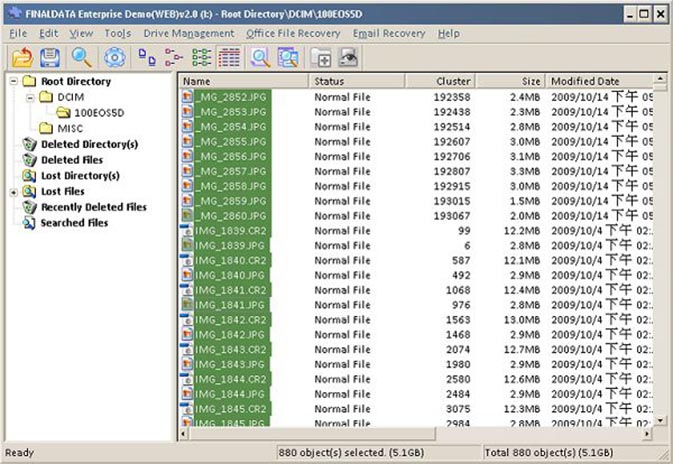
Task: Sort by the Status column header
Action: click(x=357, y=81)
